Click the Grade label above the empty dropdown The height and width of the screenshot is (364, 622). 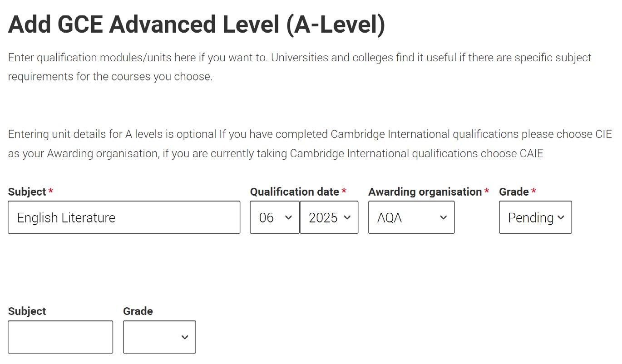pos(138,311)
